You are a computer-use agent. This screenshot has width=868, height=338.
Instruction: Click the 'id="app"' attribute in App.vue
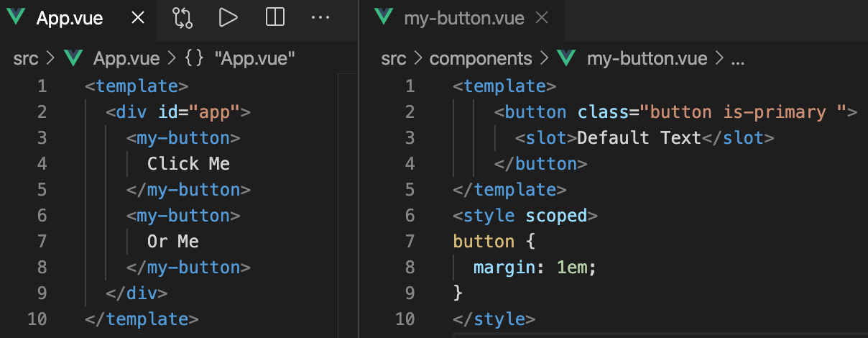tap(199, 112)
